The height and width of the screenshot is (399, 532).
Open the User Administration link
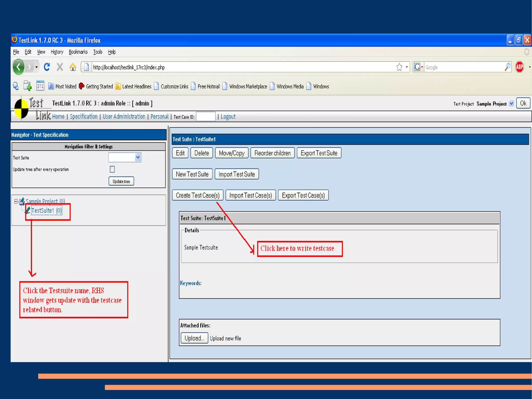pyautogui.click(x=124, y=116)
